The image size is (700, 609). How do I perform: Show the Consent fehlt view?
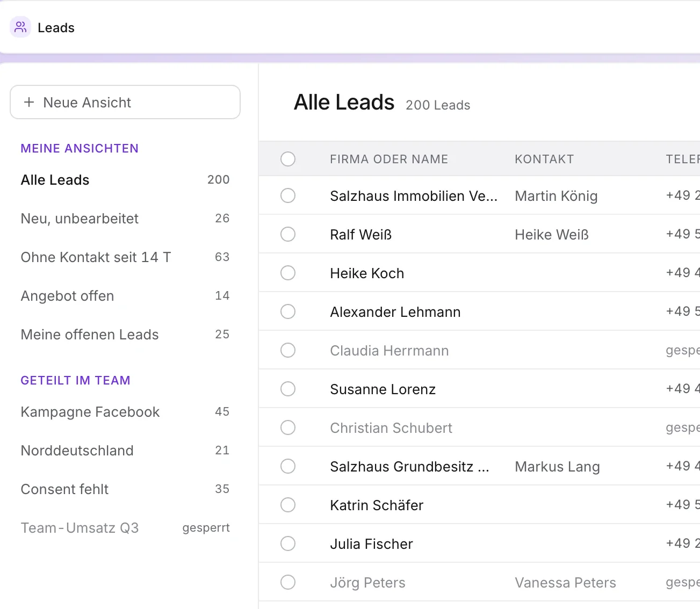[125, 489]
